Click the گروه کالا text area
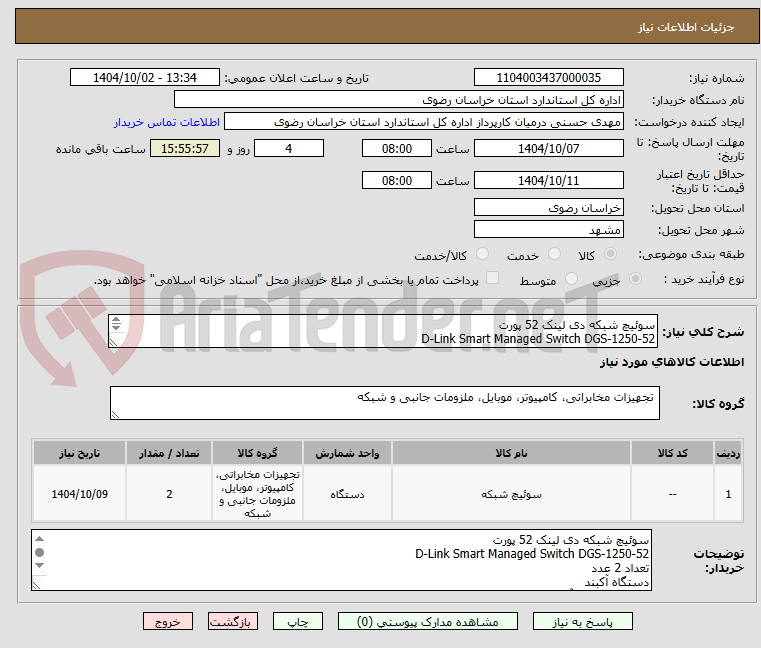 tap(384, 403)
